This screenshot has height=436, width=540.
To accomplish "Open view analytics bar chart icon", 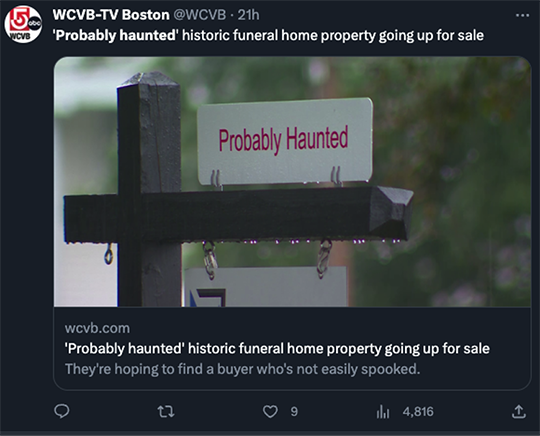I will 383,412.
